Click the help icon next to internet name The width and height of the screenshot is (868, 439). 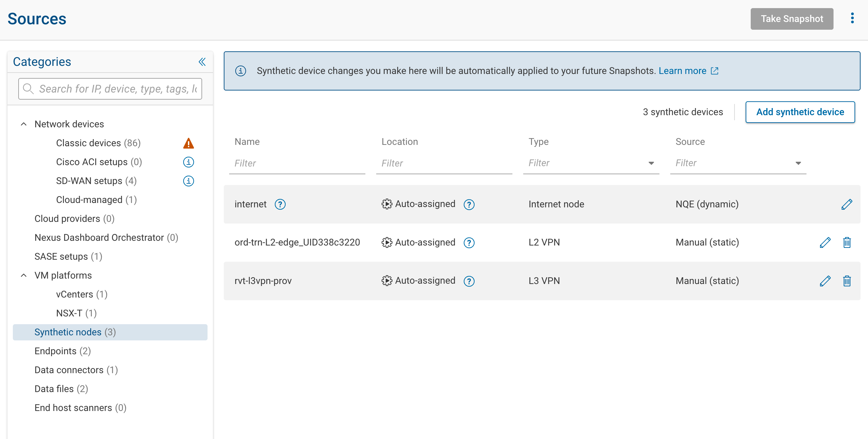coord(280,204)
